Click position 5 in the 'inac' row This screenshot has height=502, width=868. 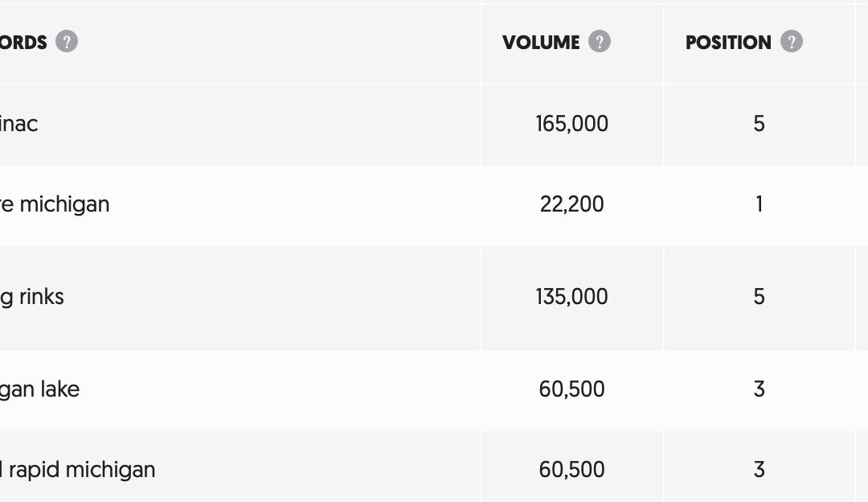coord(759,124)
